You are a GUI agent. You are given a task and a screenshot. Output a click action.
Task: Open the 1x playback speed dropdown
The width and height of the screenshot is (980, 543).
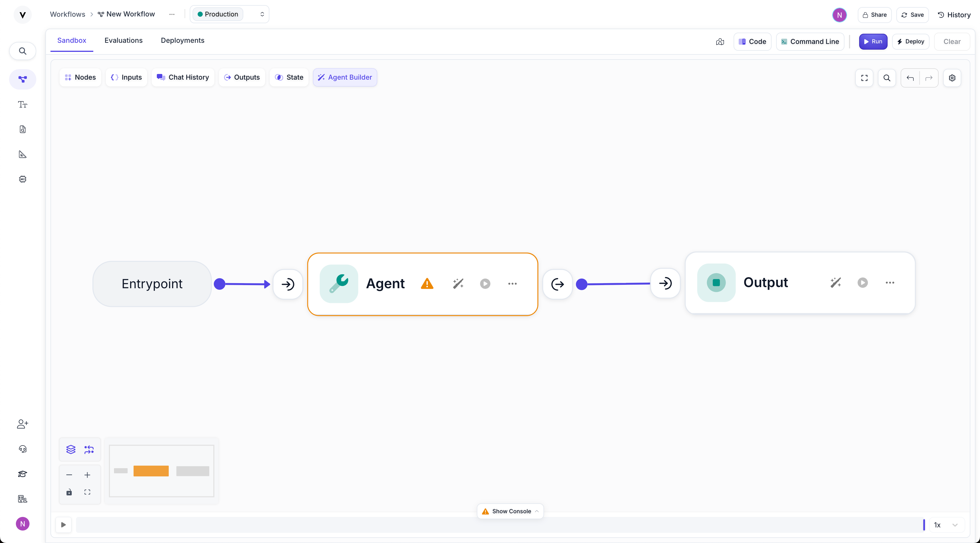946,525
